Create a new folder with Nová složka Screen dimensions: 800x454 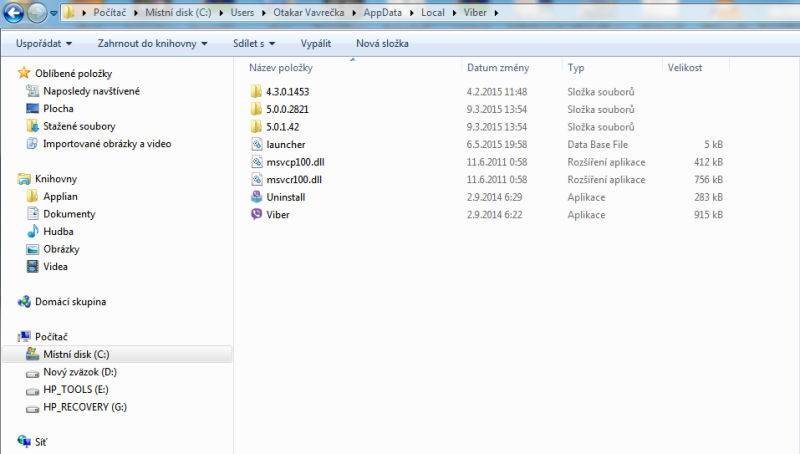(382, 44)
